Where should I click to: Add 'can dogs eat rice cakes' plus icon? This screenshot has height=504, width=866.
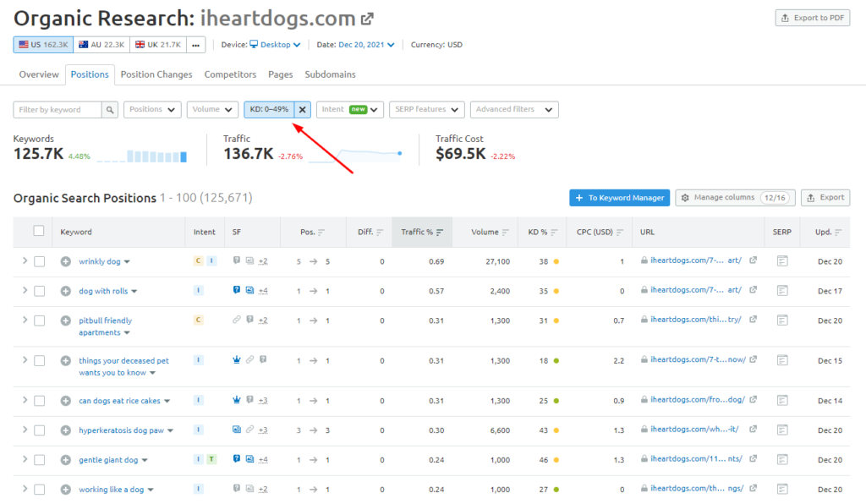(x=66, y=402)
